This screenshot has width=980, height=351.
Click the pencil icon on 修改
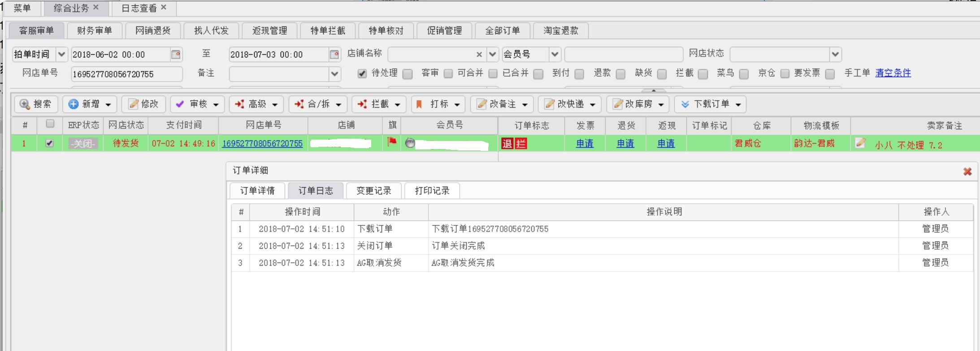[x=133, y=104]
